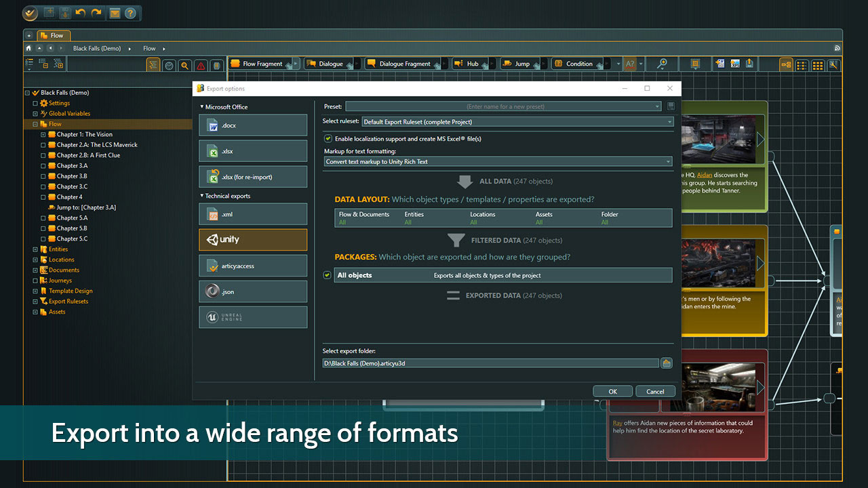This screenshot has width=868, height=488.
Task: Select the .docx export format
Action: click(252, 125)
